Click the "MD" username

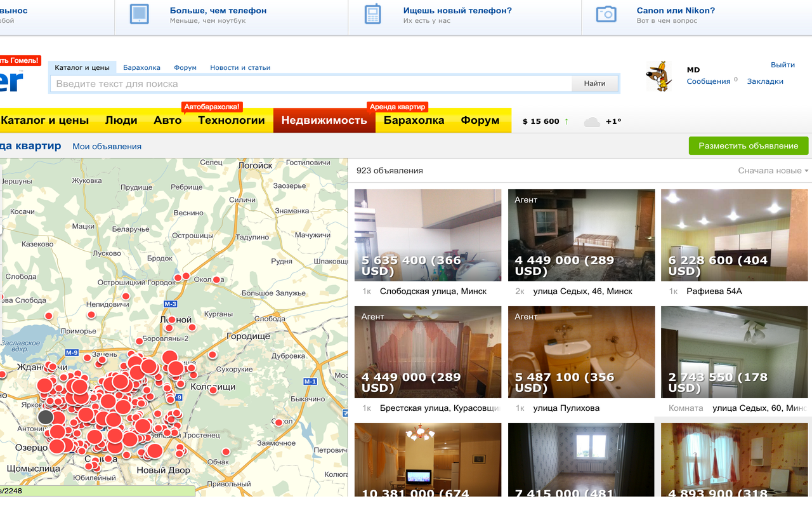[x=693, y=70]
